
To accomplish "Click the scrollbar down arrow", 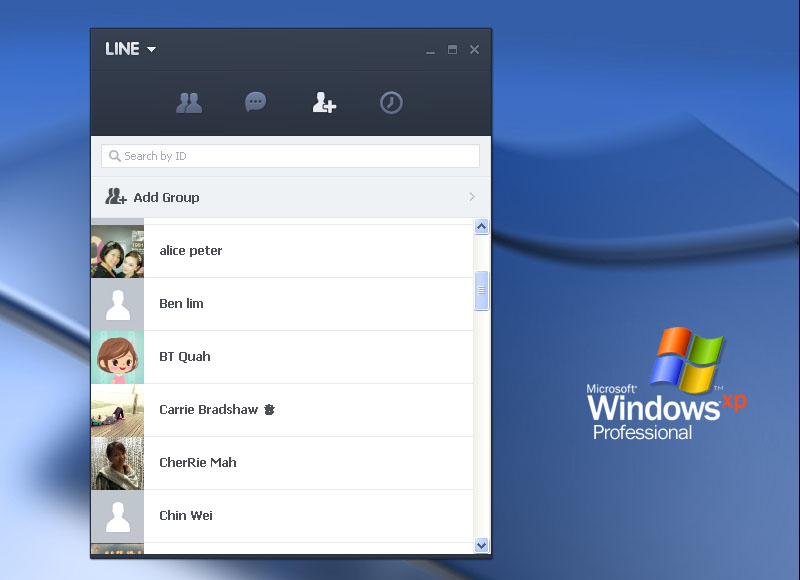I will coord(481,545).
